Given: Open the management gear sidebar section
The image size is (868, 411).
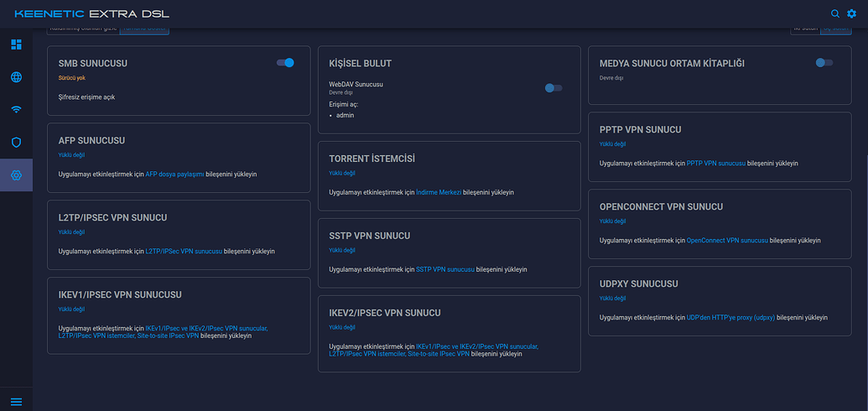Looking at the screenshot, I should (16, 175).
